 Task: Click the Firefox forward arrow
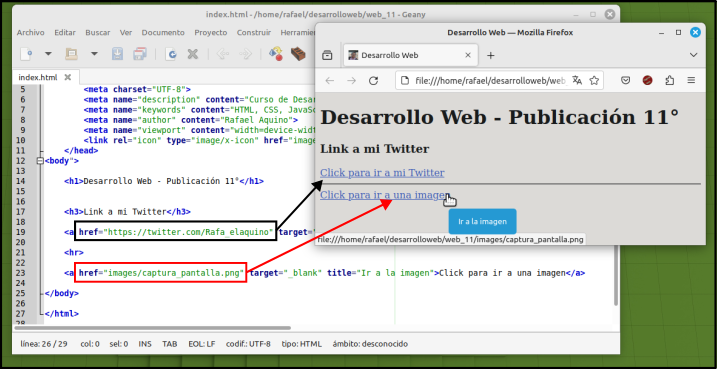click(x=351, y=81)
